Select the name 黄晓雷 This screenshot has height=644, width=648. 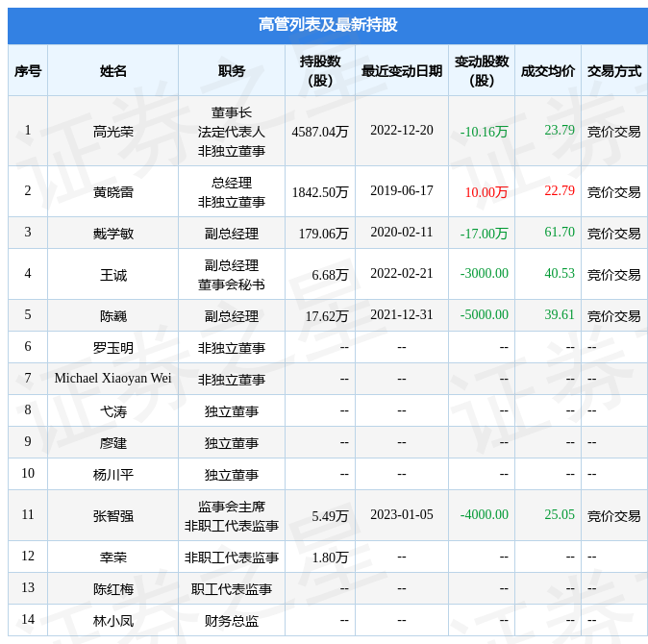[x=112, y=192]
